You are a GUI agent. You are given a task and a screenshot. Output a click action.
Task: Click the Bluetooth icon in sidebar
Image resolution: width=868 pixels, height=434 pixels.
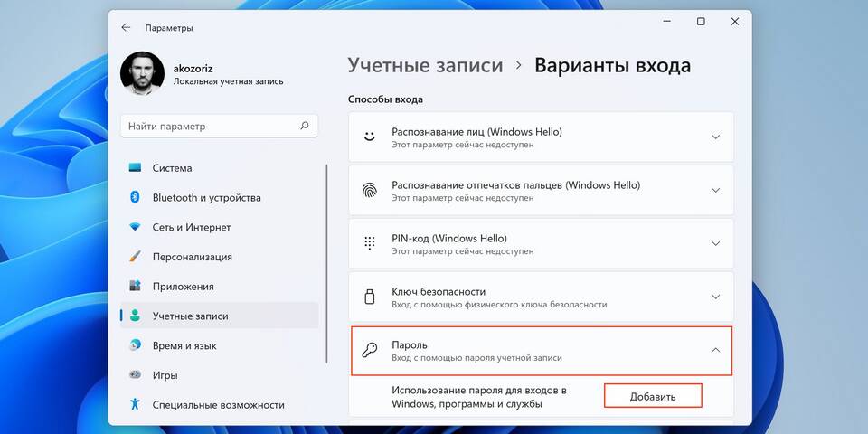pos(135,197)
